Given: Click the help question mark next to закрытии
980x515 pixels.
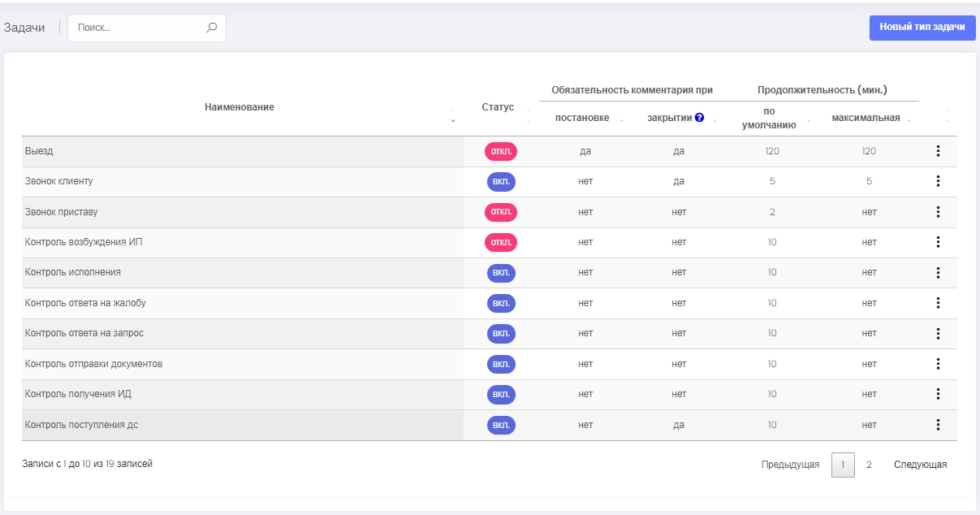Looking at the screenshot, I should tap(699, 118).
